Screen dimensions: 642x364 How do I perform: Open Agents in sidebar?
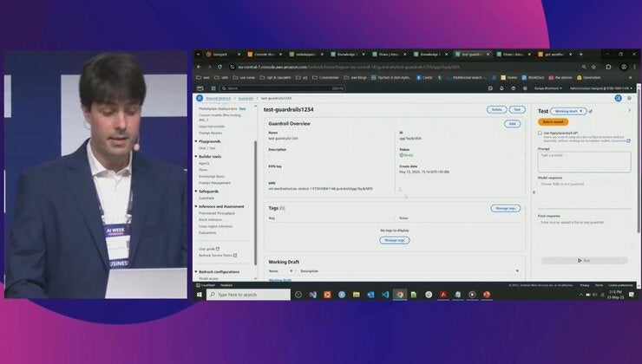204,163
